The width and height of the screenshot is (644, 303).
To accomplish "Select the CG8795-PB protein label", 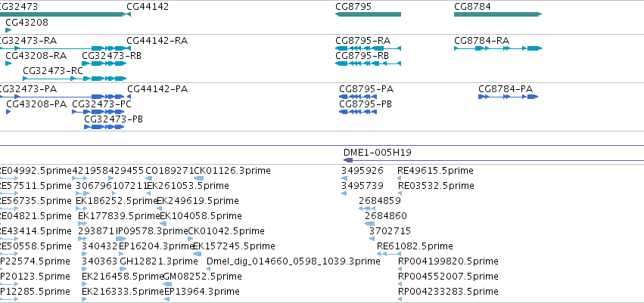I will 366,104.
